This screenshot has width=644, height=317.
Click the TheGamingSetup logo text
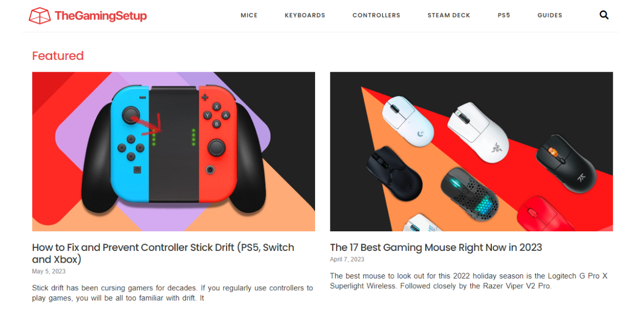click(100, 16)
